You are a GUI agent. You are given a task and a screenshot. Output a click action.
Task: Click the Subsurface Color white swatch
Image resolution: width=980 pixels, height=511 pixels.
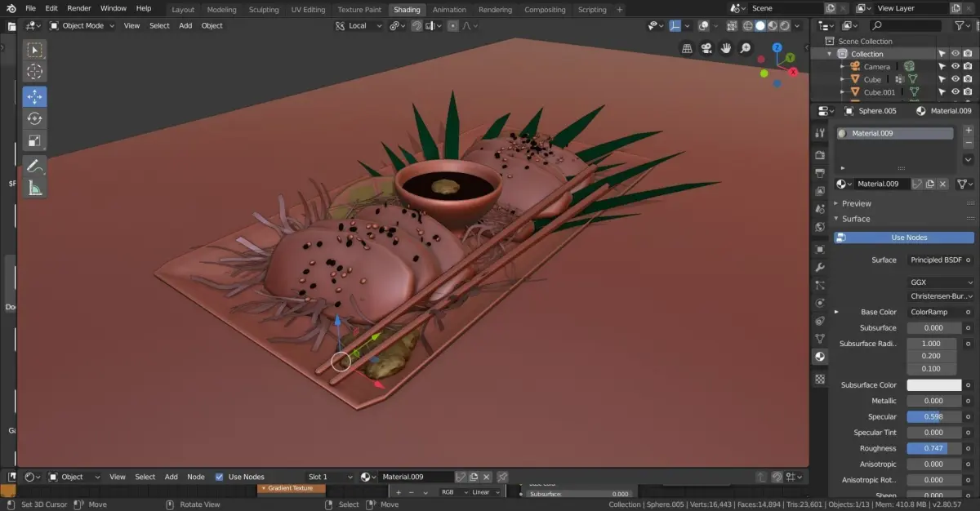[934, 385]
